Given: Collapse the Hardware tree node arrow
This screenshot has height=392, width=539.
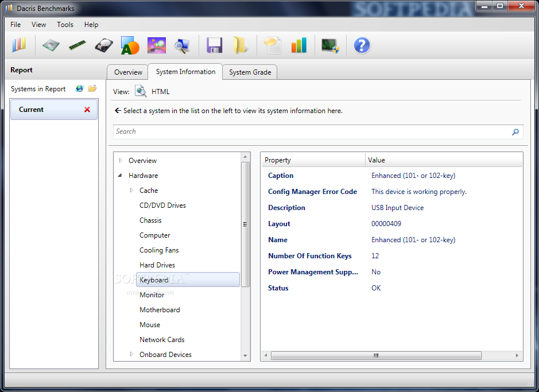Looking at the screenshot, I should [120, 175].
